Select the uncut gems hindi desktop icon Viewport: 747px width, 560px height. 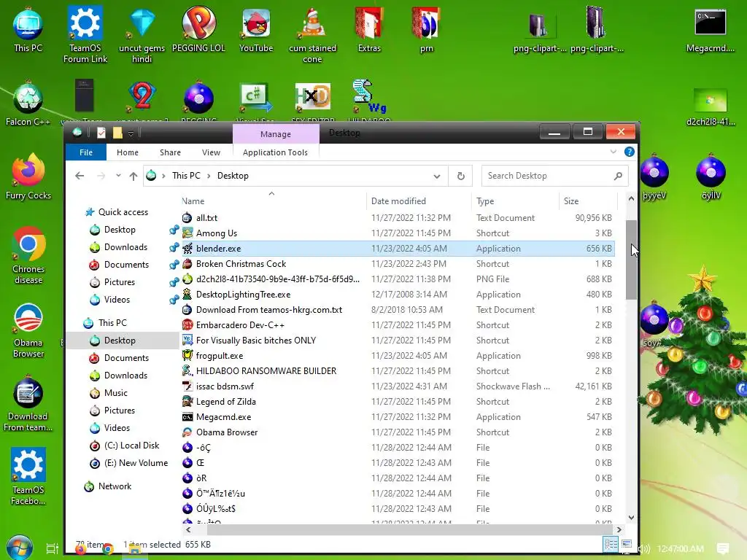[142, 34]
